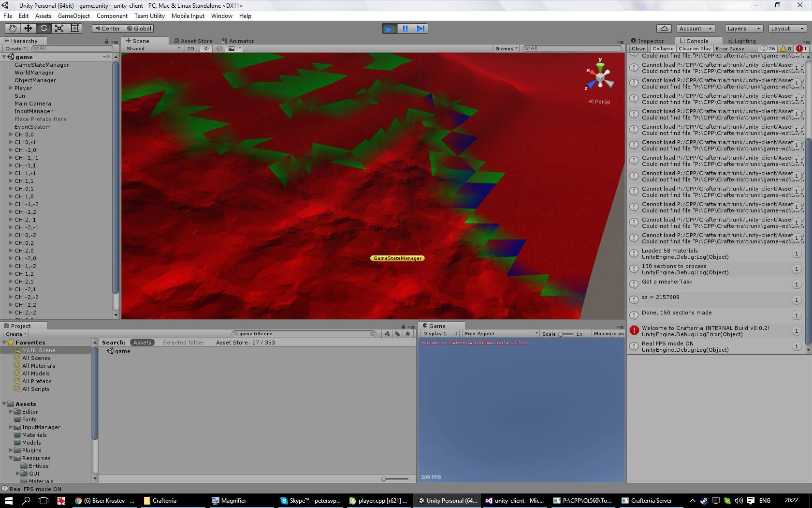The height and width of the screenshot is (508, 812).
Task: Open the Cloud services icon
Action: [x=664, y=29]
